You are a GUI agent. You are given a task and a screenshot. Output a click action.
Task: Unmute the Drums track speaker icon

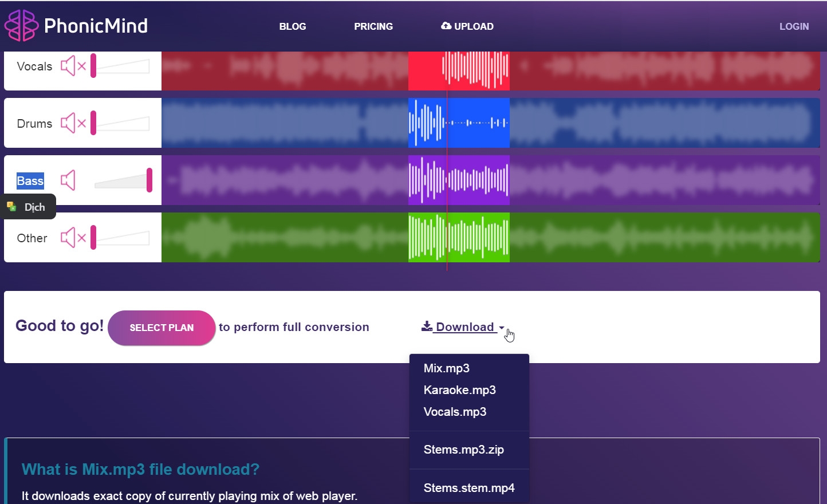coord(73,123)
